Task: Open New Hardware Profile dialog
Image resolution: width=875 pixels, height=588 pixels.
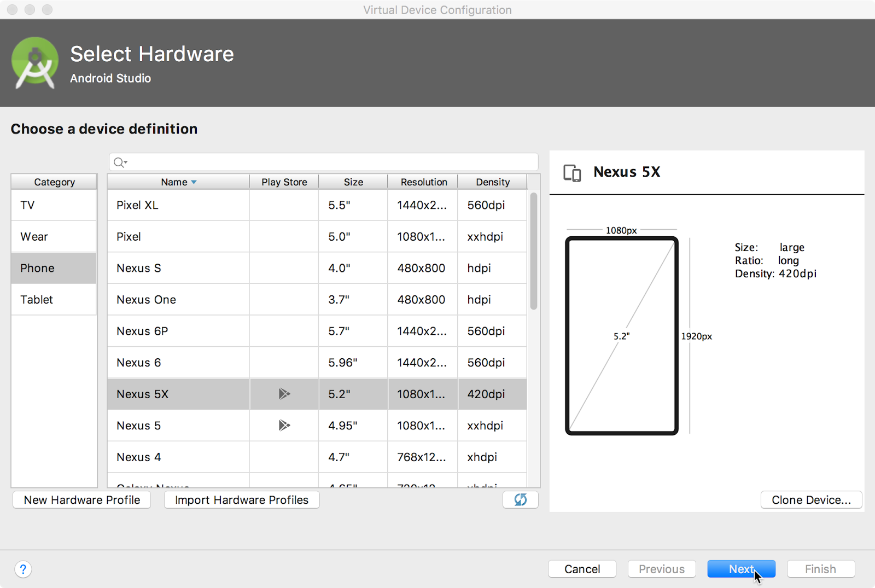Action: 82,500
